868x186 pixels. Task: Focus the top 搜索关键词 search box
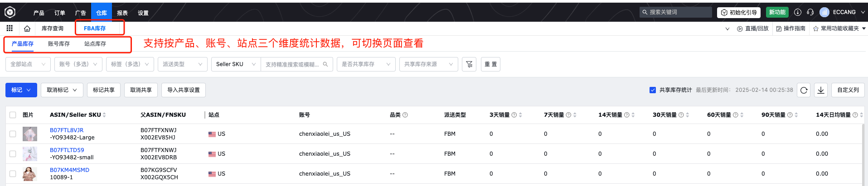pos(676,12)
